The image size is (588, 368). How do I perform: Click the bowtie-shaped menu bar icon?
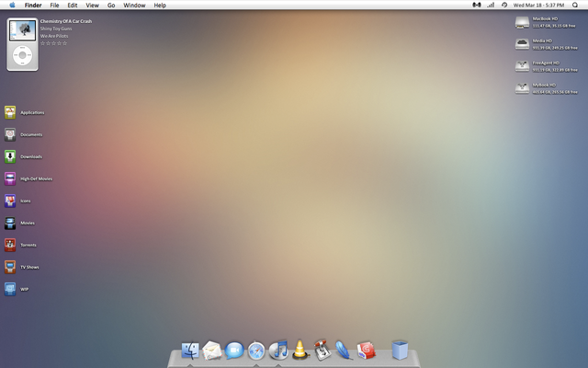477,5
